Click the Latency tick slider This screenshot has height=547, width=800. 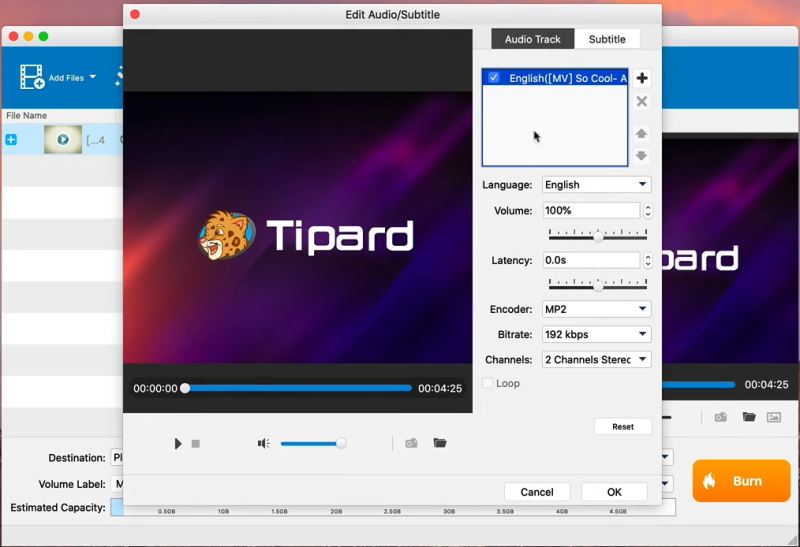point(597,285)
